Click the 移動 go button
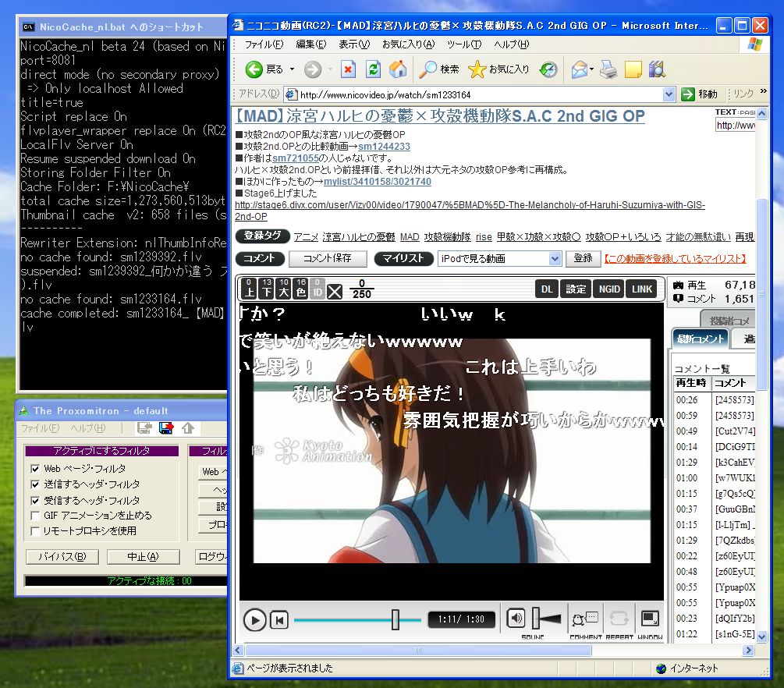Image resolution: width=784 pixels, height=688 pixels. point(700,94)
